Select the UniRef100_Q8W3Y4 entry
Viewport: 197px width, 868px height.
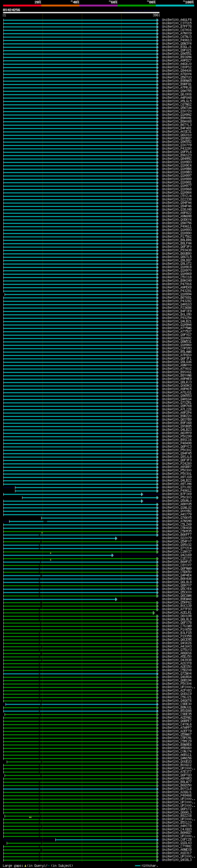tap(177, 43)
